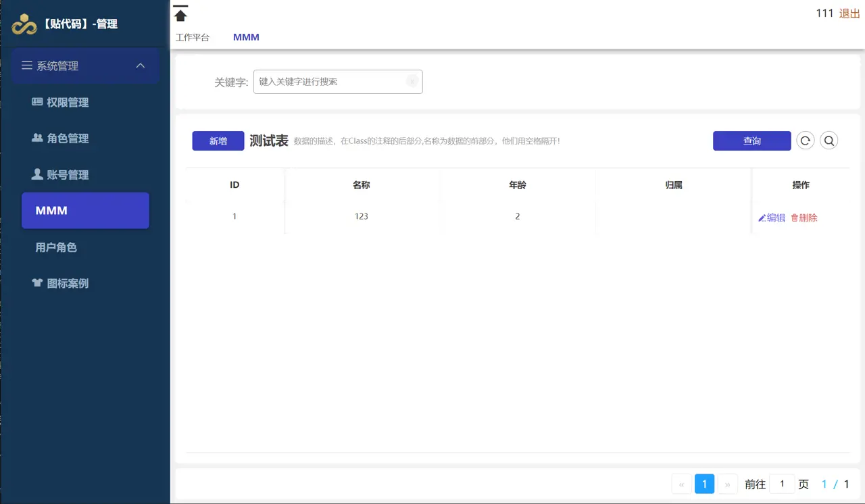The image size is (865, 504).
Task: Click the 查询 button
Action: click(x=752, y=141)
